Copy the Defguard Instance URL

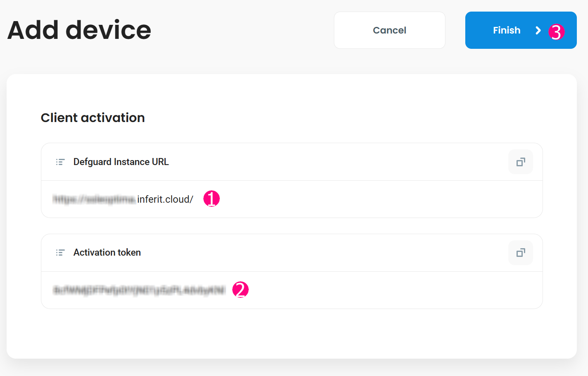point(520,162)
